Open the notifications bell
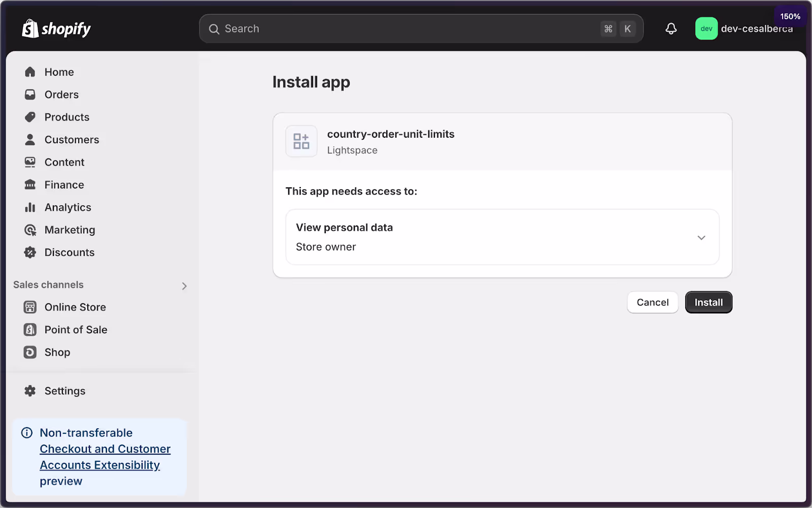Screen dimensions: 812x508 671,29
